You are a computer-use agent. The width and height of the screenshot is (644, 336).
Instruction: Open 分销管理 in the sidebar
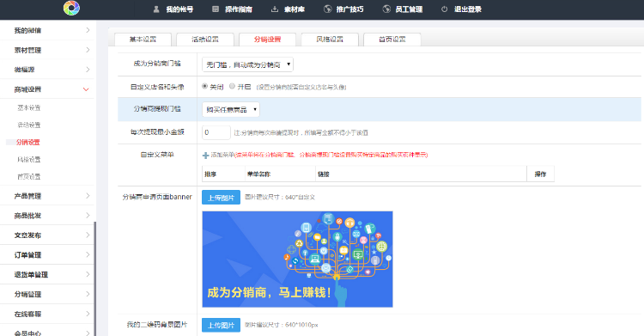27,294
